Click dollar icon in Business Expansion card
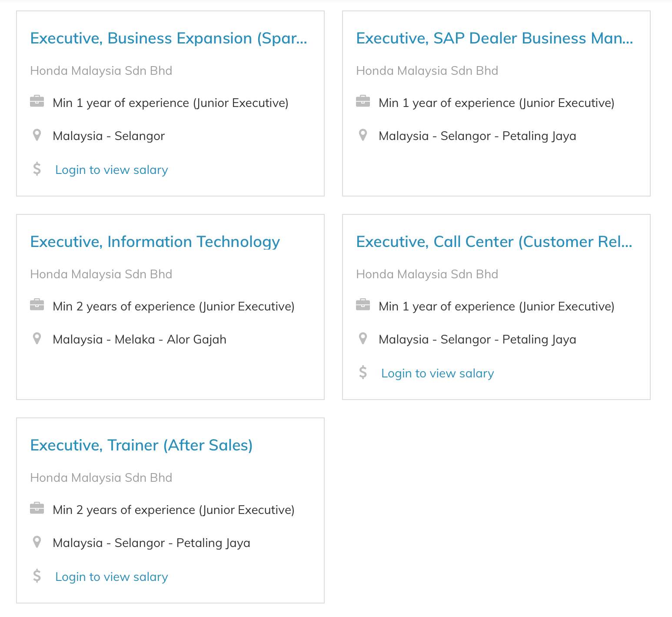The image size is (672, 617). click(37, 169)
